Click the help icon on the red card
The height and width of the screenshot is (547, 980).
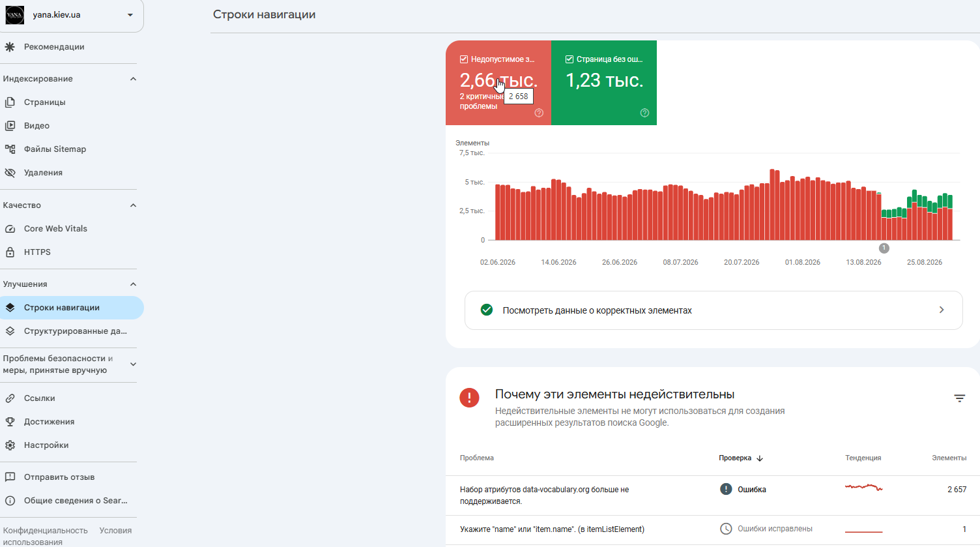click(539, 113)
